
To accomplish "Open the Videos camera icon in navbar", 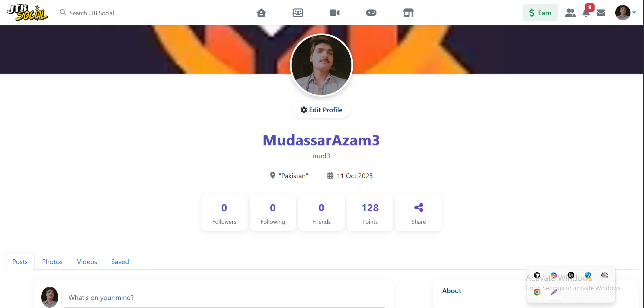I will (x=335, y=13).
